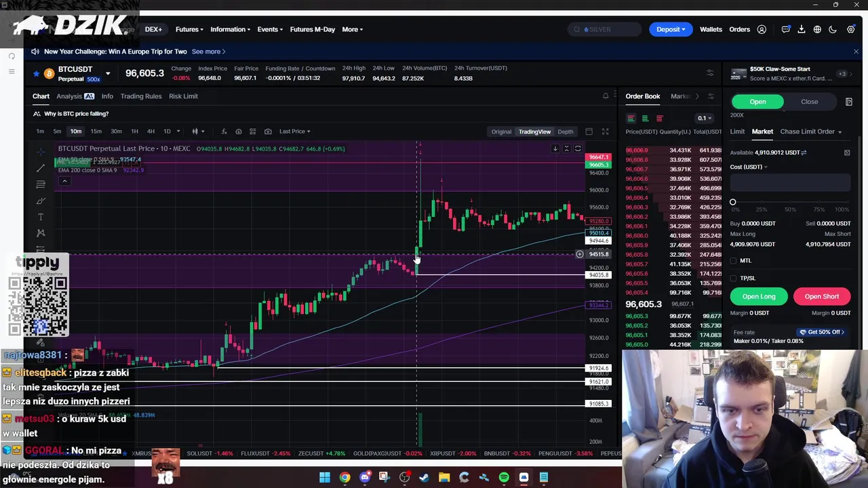
Task: Click Get 50% Off fee link
Action: tap(821, 332)
